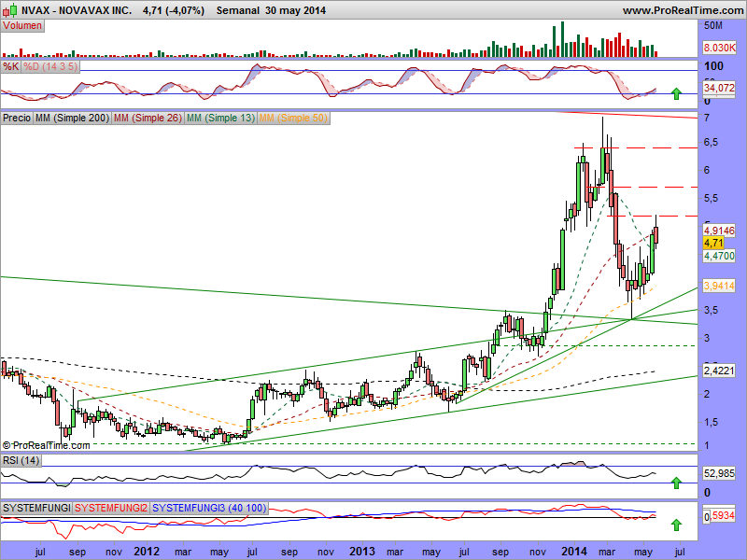The height and width of the screenshot is (560, 747).
Task: Click the candlestick chart icon beside NVAX
Action: pos(10,9)
